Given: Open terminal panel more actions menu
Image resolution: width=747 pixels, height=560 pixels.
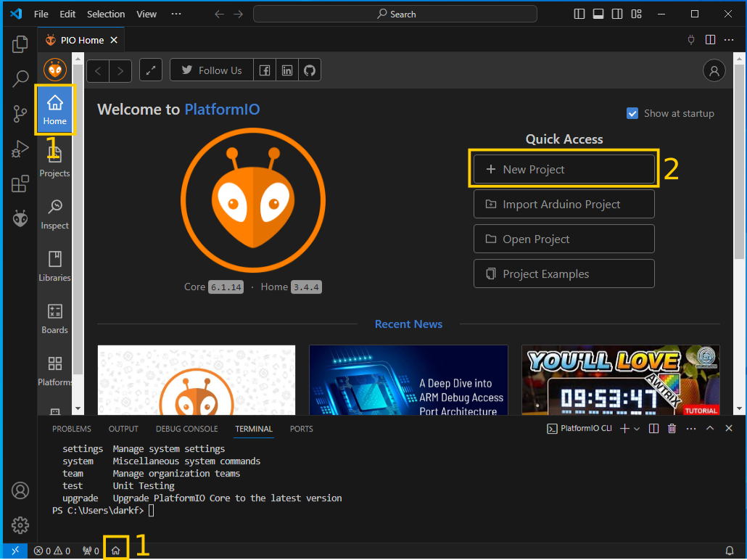Looking at the screenshot, I should (691, 429).
